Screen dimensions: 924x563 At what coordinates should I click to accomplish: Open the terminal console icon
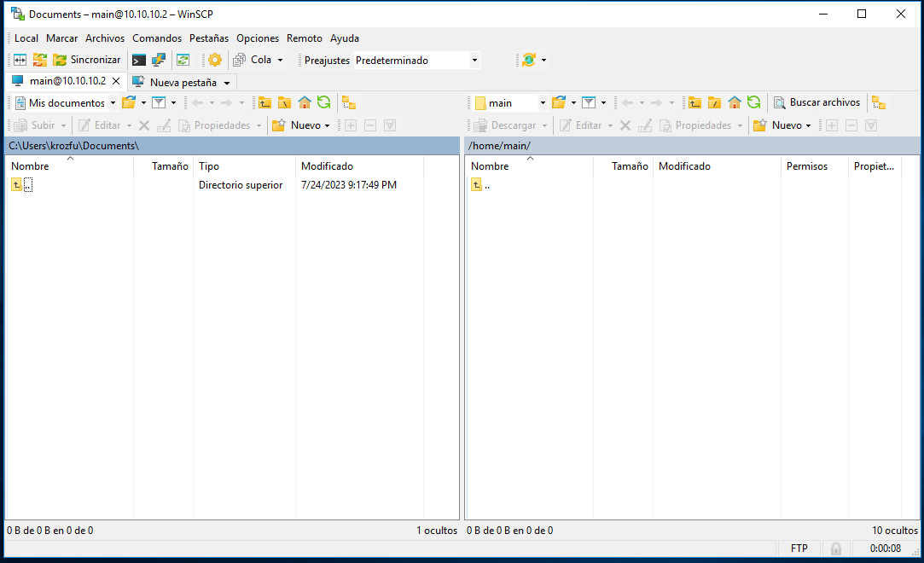[x=138, y=60]
